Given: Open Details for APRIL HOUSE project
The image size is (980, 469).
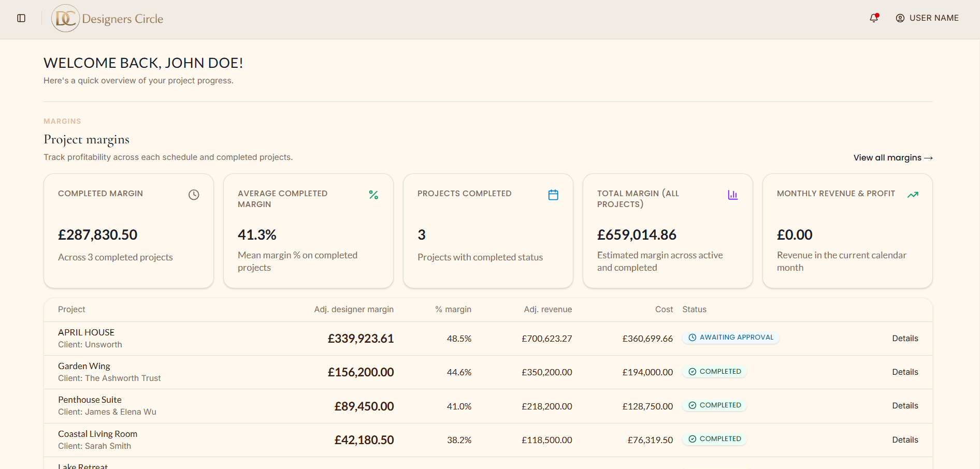Looking at the screenshot, I should [905, 338].
